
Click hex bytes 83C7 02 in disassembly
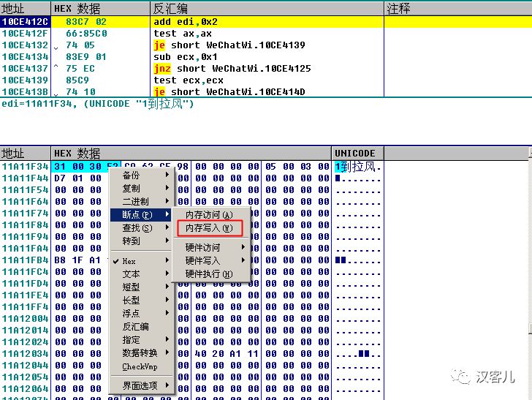tap(86, 22)
